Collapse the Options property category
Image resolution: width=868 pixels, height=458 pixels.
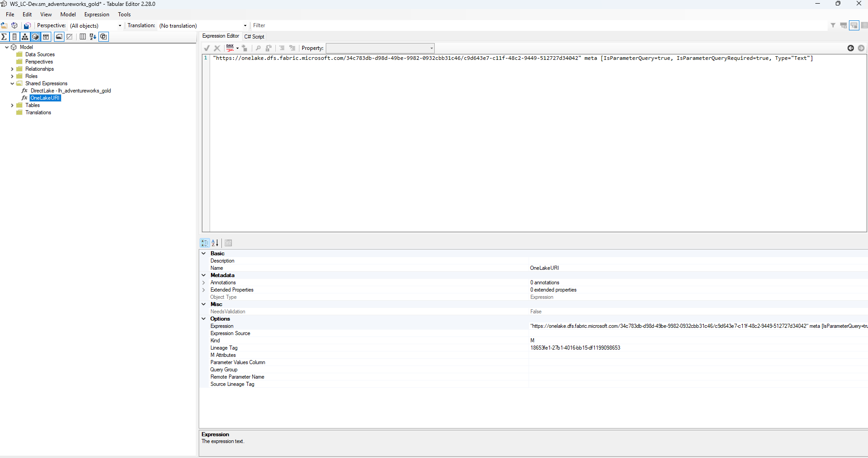(204, 319)
